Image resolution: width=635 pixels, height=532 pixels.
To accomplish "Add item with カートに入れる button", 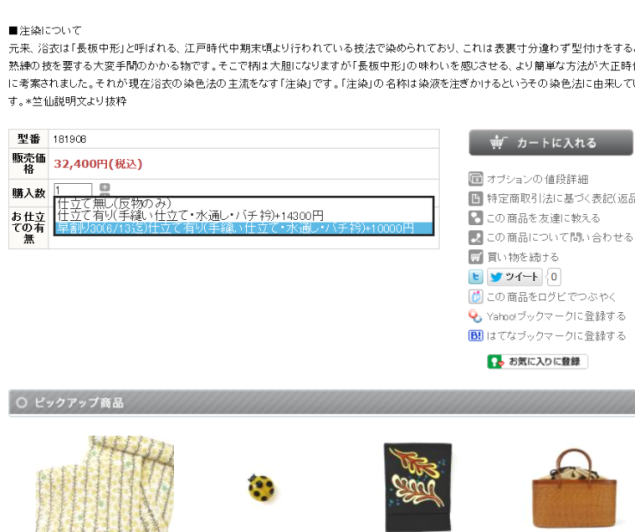I will 550,143.
